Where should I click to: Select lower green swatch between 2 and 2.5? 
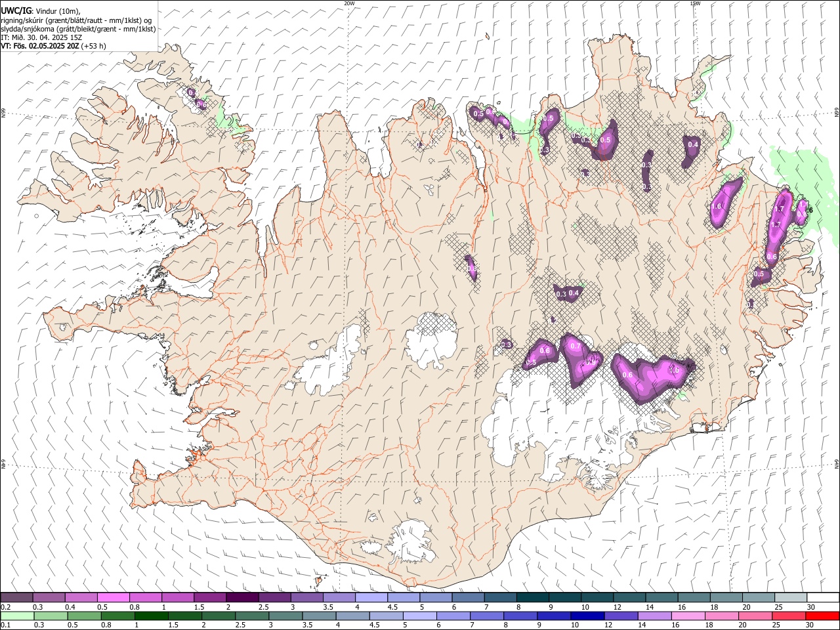click(x=219, y=616)
